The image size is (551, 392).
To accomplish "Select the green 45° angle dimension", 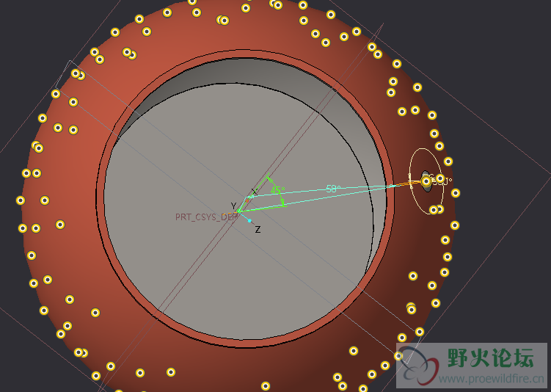I will (277, 190).
